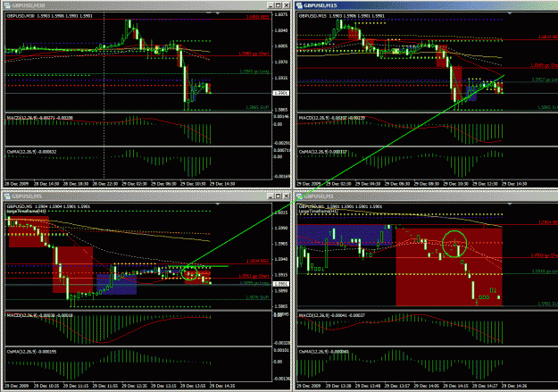Click largeTimeframe(H1) label in M1 chart
558x392 pixels.
pyautogui.click(x=318, y=211)
